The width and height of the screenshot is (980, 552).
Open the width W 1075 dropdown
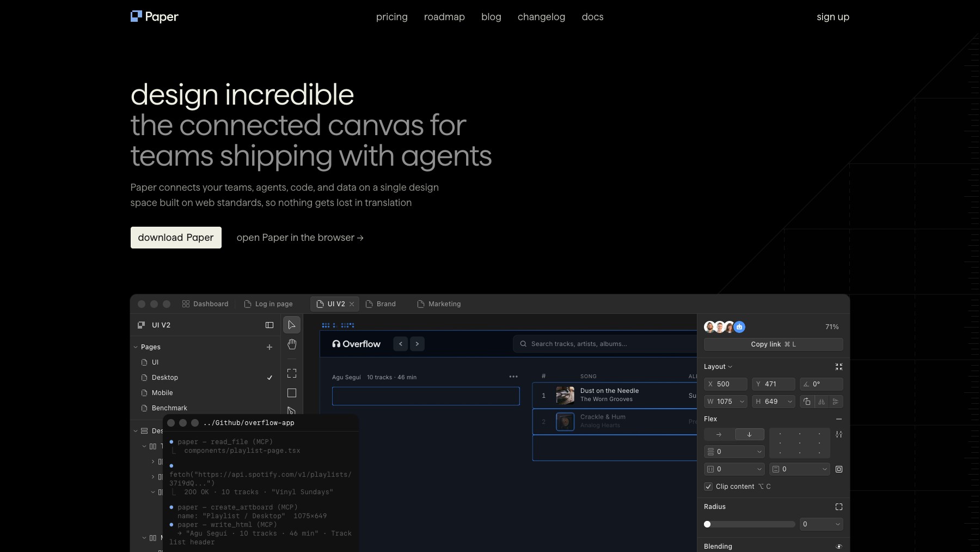point(742,402)
